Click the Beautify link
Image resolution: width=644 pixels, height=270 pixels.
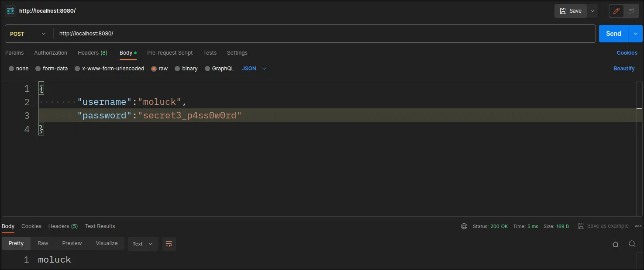(624, 69)
